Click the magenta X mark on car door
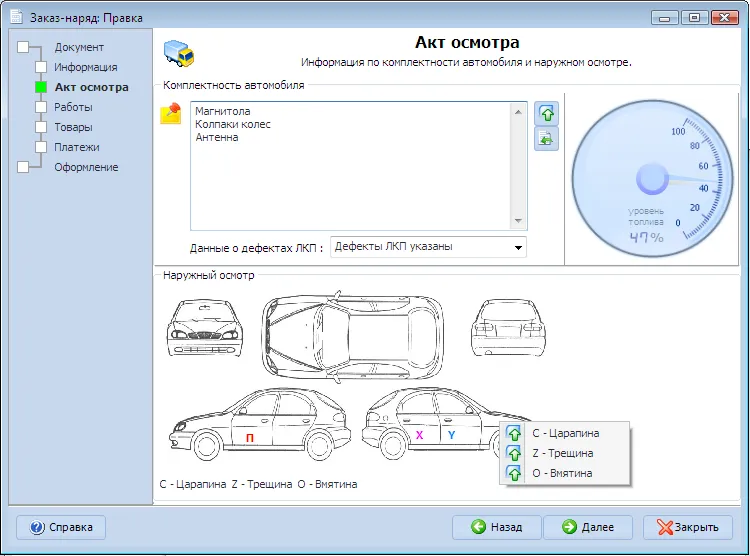Viewport: 750px width, 556px height. (419, 435)
